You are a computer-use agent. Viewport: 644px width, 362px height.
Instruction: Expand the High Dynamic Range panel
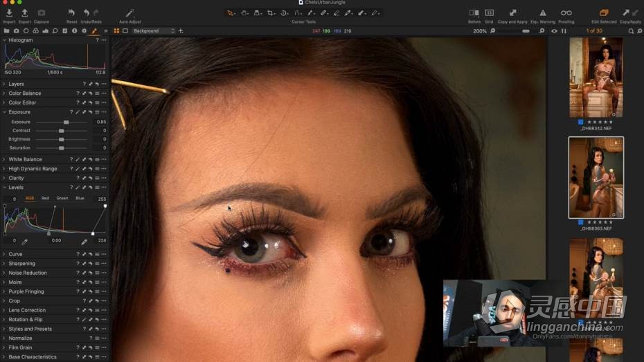pyautogui.click(x=4, y=169)
